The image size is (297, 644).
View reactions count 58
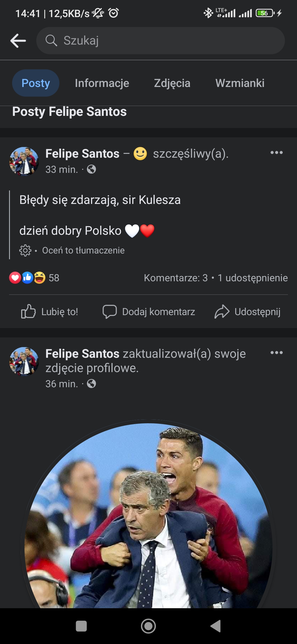[54, 278]
